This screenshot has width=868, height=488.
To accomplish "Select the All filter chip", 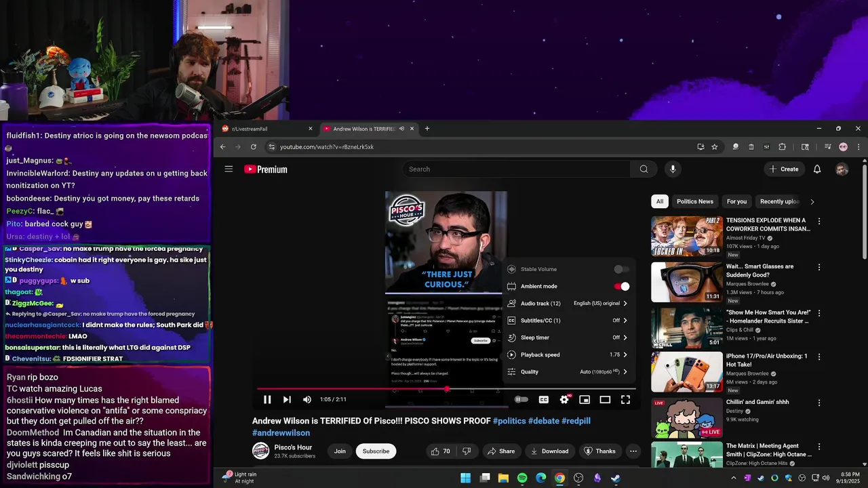I will tap(660, 201).
